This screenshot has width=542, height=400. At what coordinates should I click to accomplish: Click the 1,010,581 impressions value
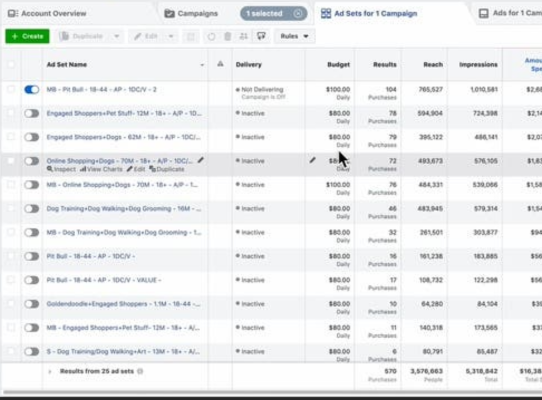point(484,90)
